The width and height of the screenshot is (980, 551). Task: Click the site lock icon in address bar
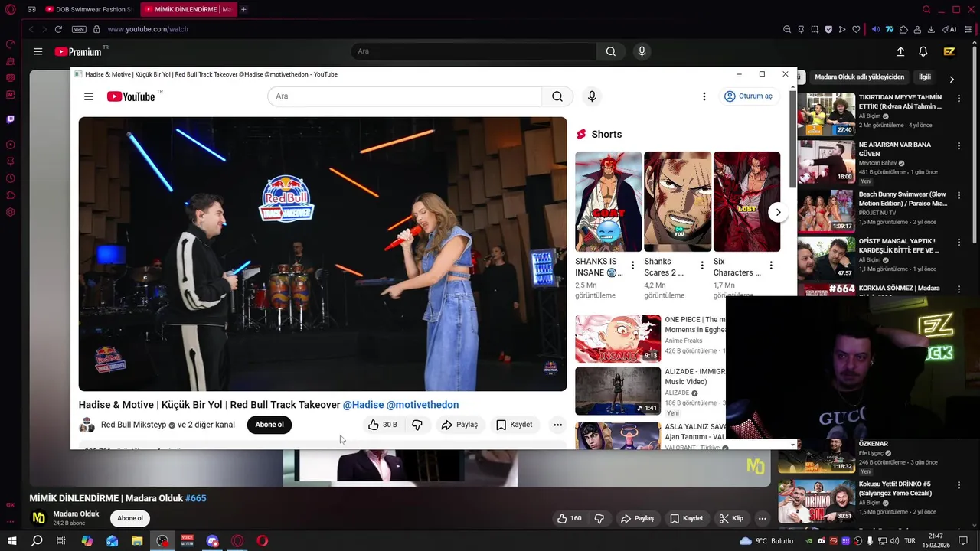coord(96,29)
